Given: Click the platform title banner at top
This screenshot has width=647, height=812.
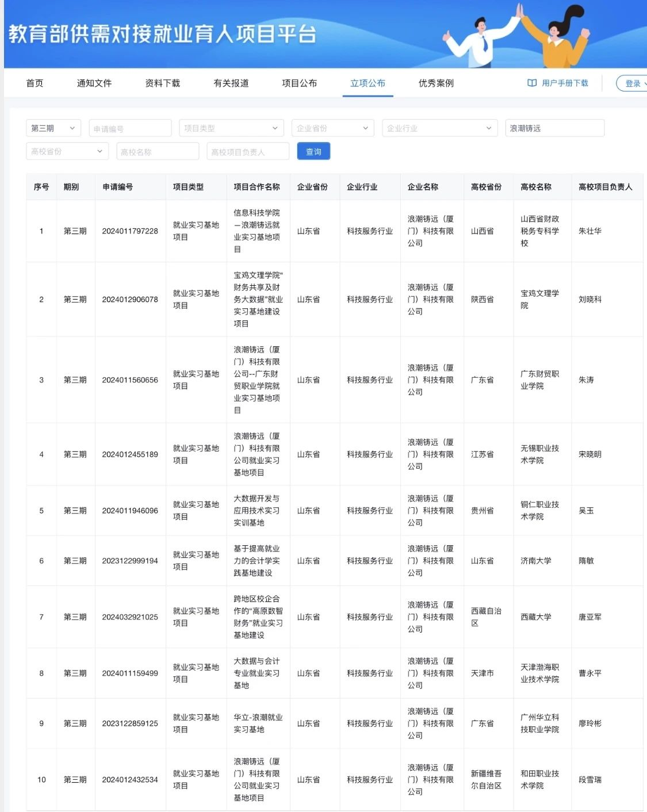Looking at the screenshot, I should click(x=163, y=34).
